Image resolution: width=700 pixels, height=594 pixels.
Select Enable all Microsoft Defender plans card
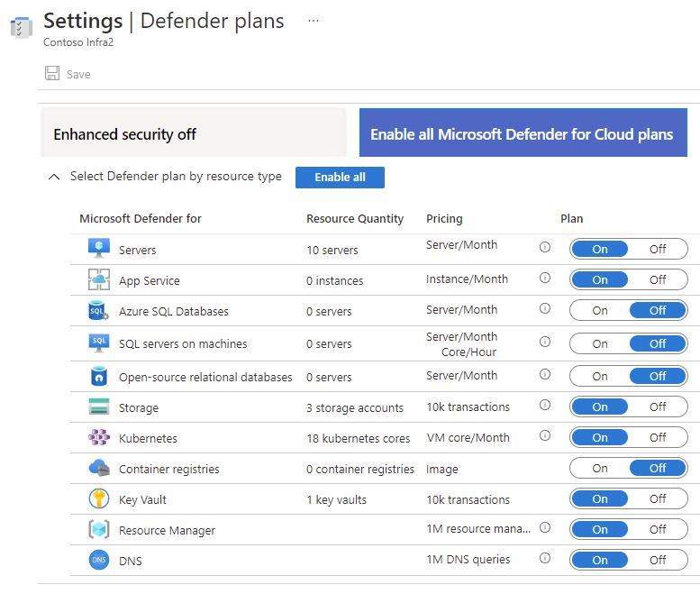pos(522,134)
